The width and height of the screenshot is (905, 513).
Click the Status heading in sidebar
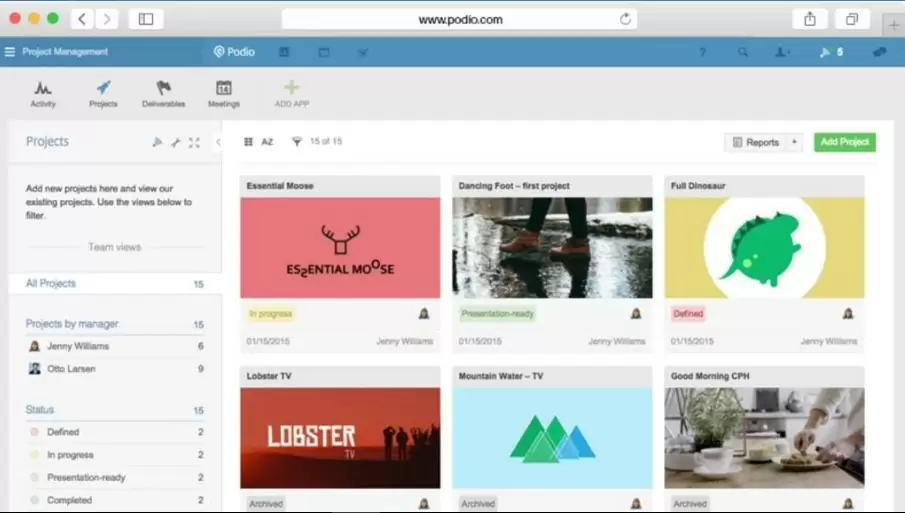(x=40, y=410)
